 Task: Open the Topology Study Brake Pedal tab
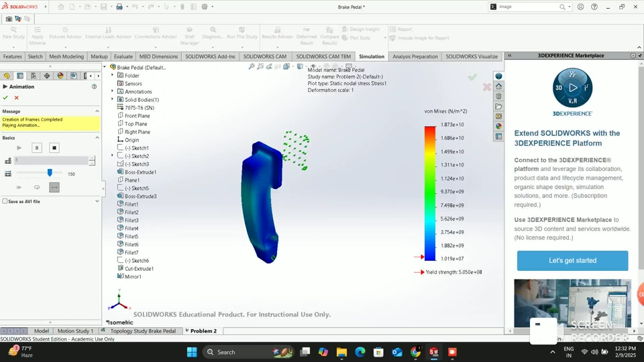click(x=142, y=330)
